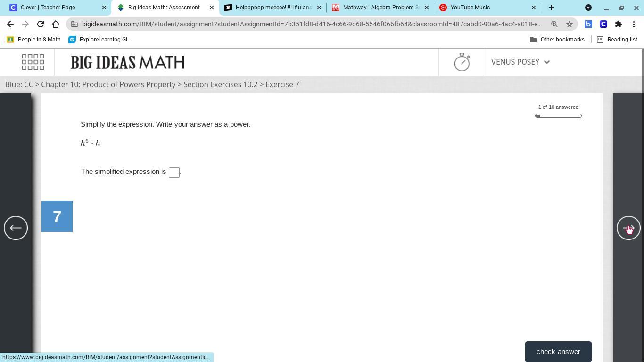The height and width of the screenshot is (362, 644).
Task: Go to previous exercise with left arrow
Action: [x=16, y=228]
